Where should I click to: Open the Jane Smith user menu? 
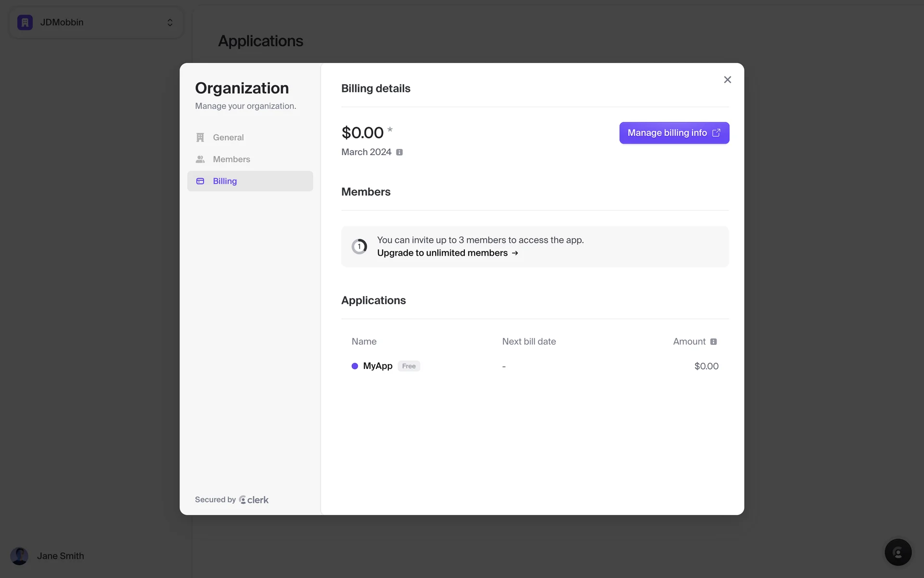[x=60, y=556]
